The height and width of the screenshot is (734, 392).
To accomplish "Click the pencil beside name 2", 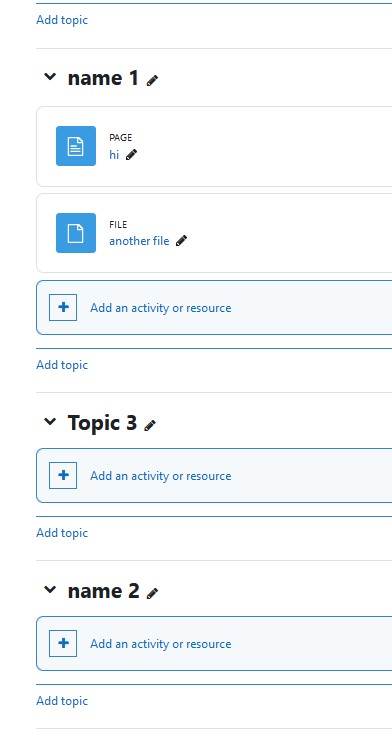I will click(x=152, y=594).
